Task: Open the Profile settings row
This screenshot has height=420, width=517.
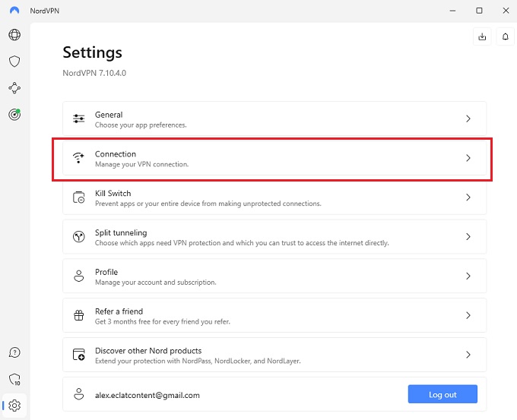Action: click(x=274, y=276)
